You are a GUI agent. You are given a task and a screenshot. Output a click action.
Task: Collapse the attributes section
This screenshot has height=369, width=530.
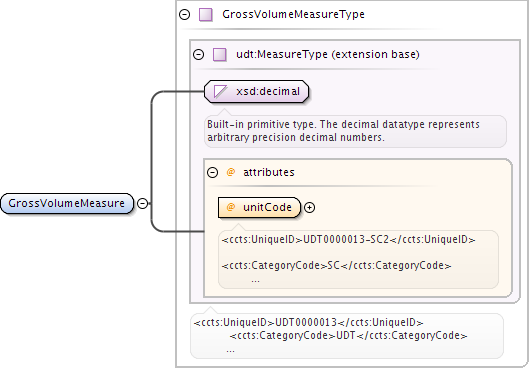click(x=212, y=173)
